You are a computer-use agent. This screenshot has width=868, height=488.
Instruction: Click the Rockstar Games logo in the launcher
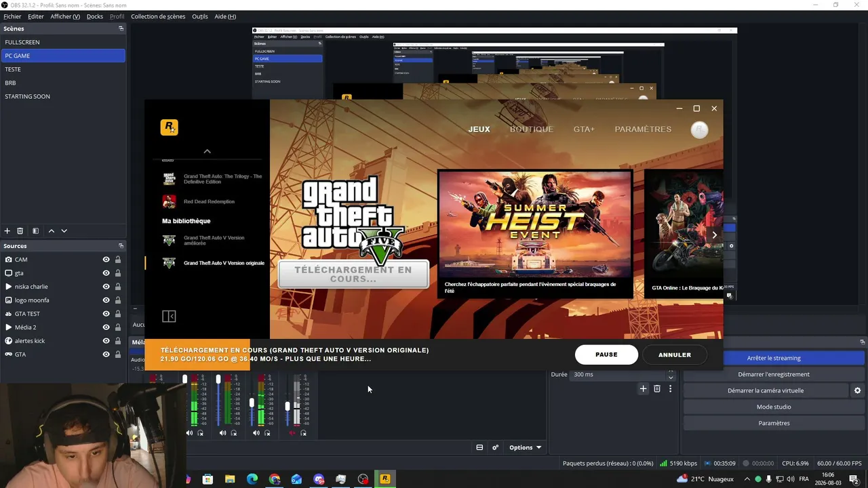click(169, 127)
